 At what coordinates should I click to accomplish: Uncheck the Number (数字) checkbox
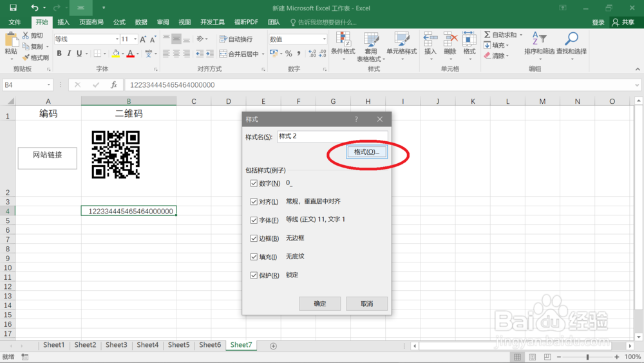click(254, 183)
